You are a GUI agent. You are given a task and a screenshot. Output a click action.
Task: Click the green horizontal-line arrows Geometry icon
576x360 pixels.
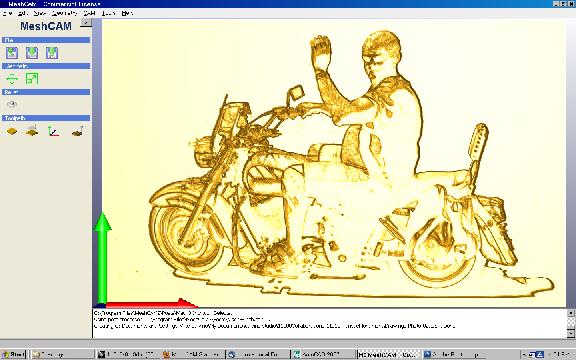[x=12, y=79]
